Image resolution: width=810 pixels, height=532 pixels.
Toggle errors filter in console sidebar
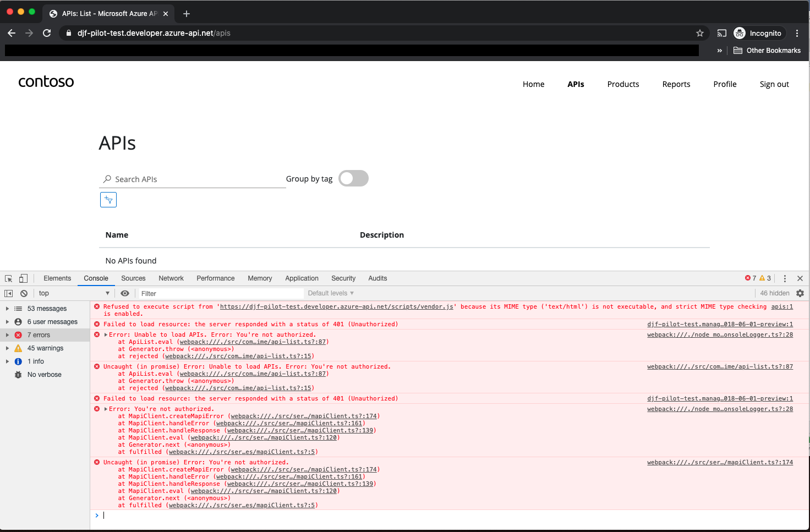[39, 334]
